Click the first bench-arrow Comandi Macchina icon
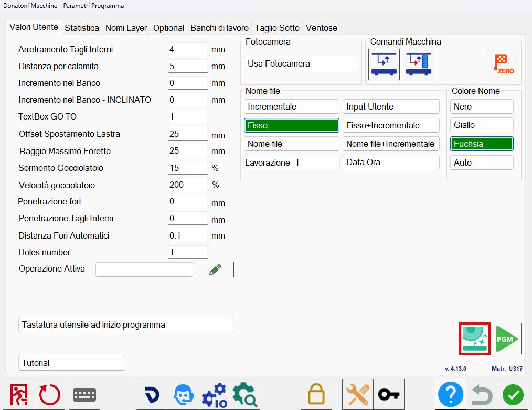Image resolution: width=532 pixels, height=410 pixels. 384,64
